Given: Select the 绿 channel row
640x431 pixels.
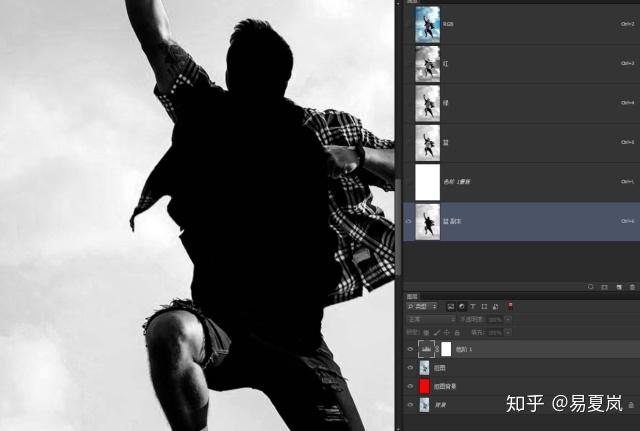Looking at the screenshot, I should coord(521,103).
